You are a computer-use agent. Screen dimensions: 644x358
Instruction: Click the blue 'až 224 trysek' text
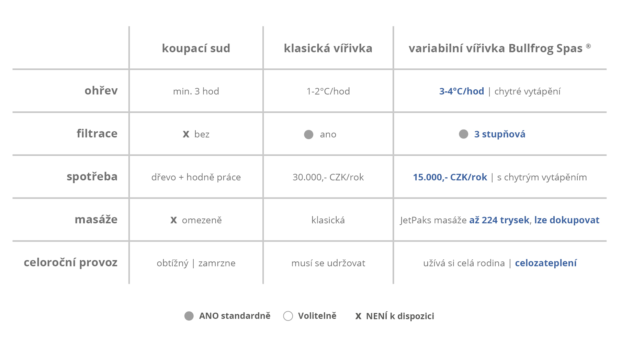tap(499, 220)
